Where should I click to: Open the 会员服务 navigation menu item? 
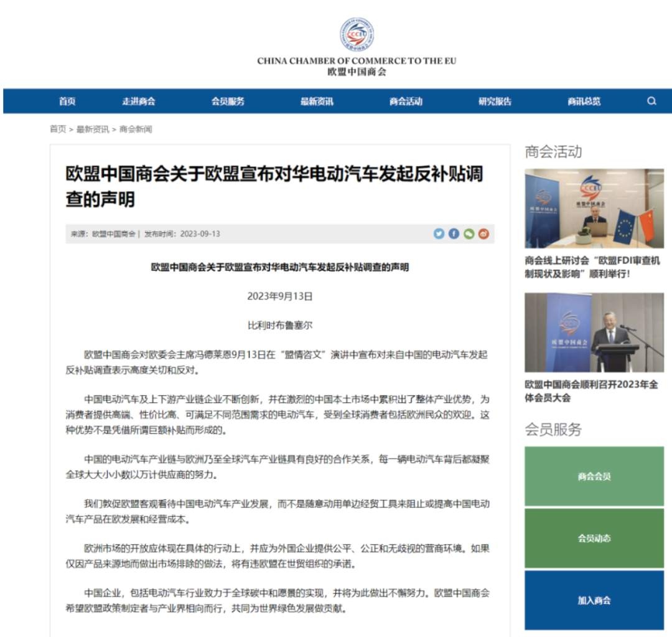click(x=228, y=101)
